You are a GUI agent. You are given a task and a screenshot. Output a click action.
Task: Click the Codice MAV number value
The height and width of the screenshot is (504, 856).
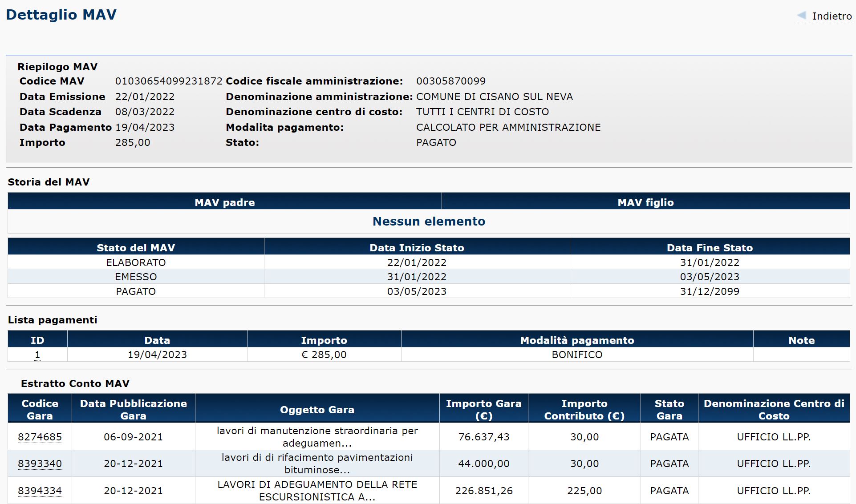pyautogui.click(x=169, y=81)
